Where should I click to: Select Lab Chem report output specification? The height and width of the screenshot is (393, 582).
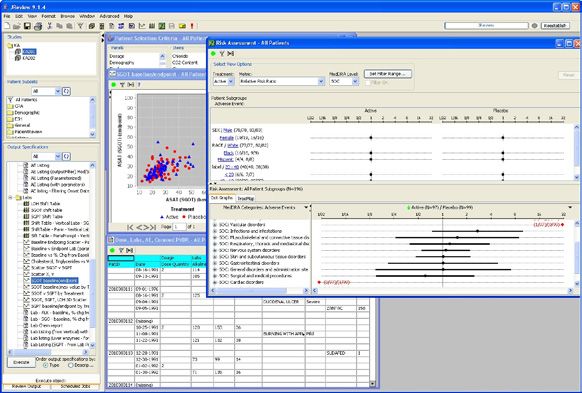[46, 325]
